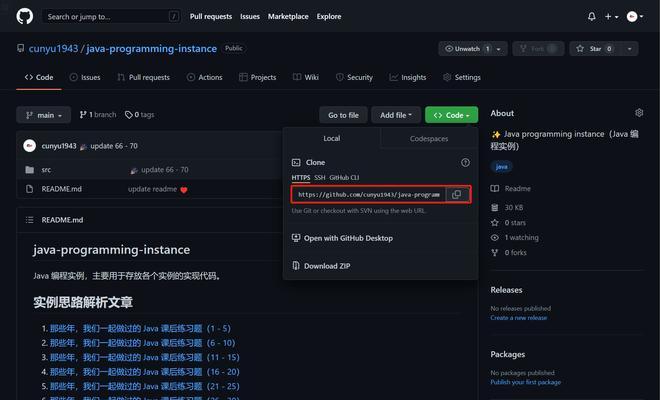Expand the Star lists dropdown arrow
Image resolution: width=660 pixels, height=400 pixels.
[630, 49]
